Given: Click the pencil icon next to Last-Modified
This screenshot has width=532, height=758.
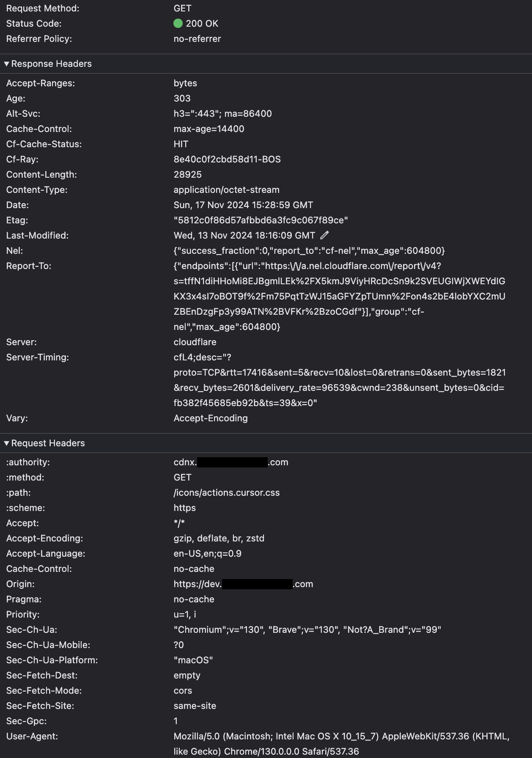Looking at the screenshot, I should pyautogui.click(x=324, y=235).
